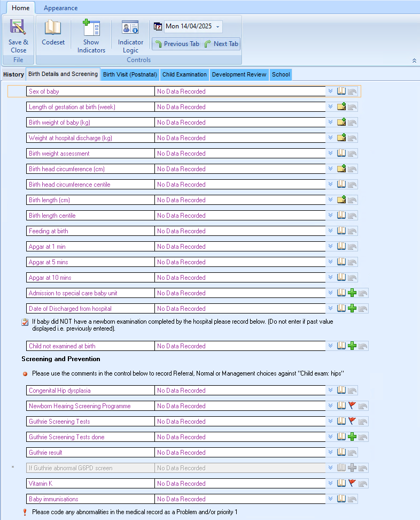Viewport: 420px width, 520px height.
Task: Expand Sex of baby chevron
Action: pyautogui.click(x=330, y=91)
